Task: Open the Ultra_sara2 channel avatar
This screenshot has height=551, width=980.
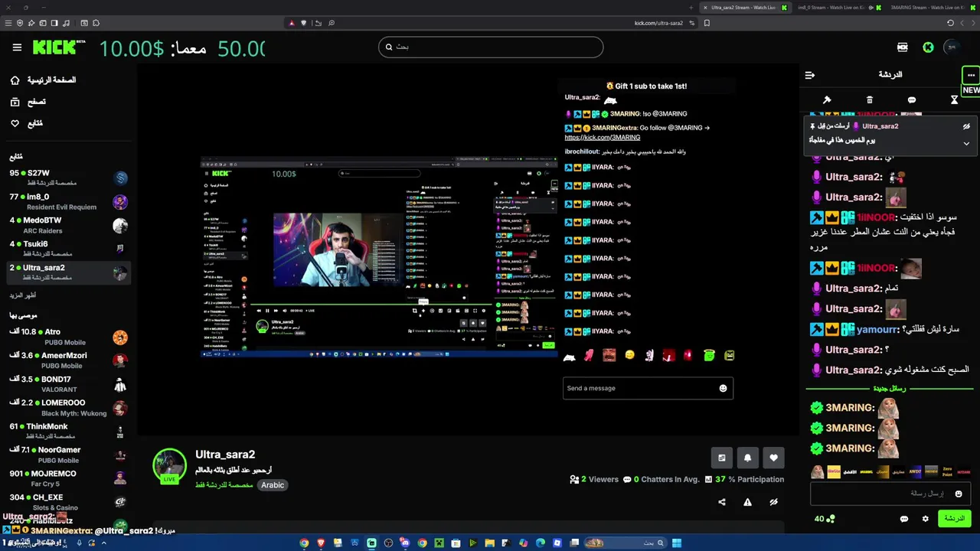Action: coord(169,467)
